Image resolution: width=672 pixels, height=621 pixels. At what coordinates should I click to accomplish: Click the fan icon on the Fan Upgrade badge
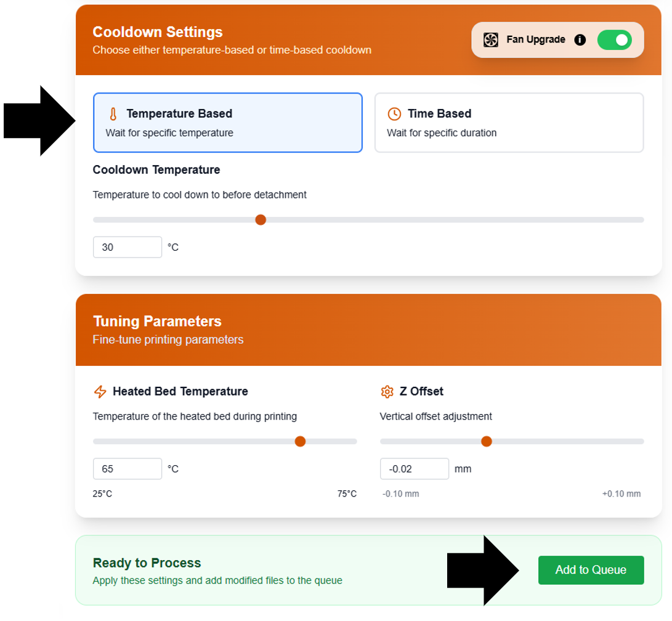(x=491, y=39)
